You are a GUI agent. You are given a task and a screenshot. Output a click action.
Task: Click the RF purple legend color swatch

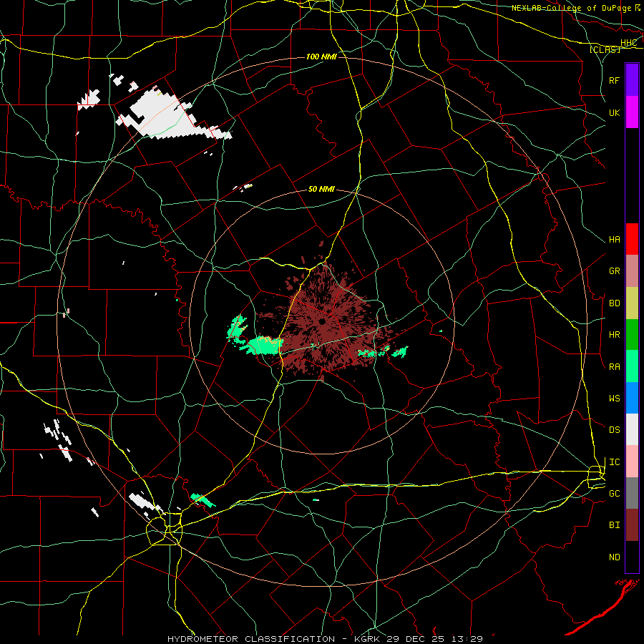[x=632, y=80]
